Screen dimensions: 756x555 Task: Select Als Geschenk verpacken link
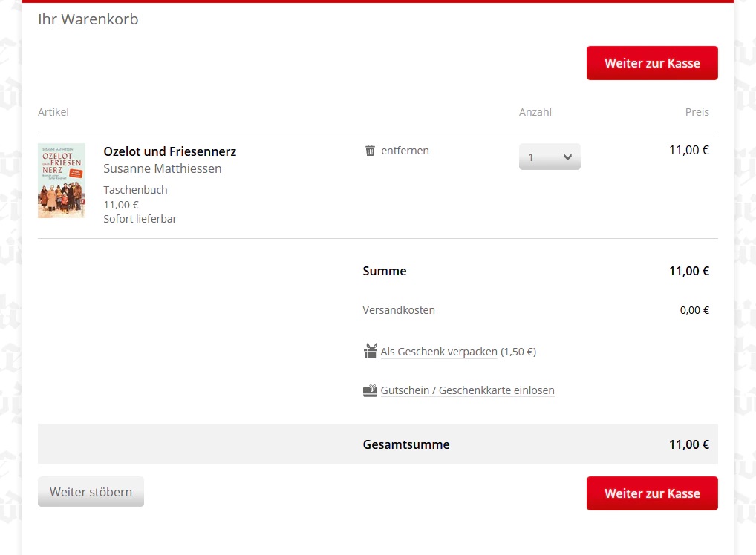tap(438, 352)
